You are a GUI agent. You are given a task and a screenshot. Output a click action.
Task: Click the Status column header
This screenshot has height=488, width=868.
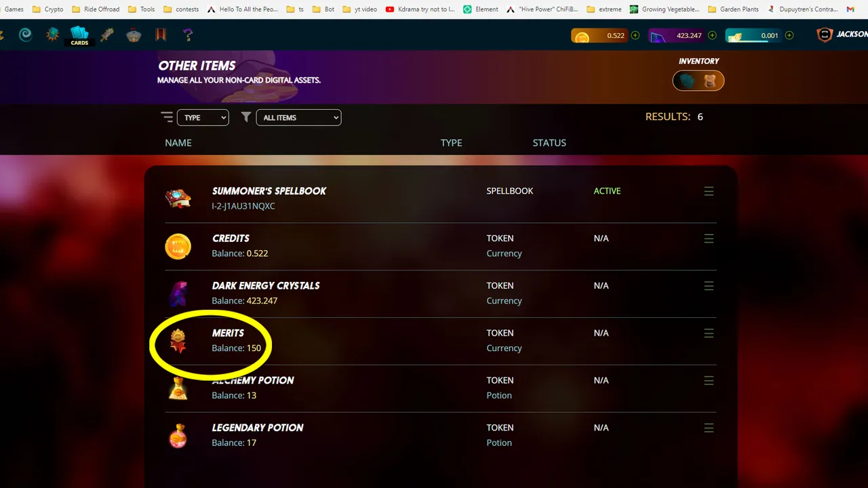click(x=549, y=143)
